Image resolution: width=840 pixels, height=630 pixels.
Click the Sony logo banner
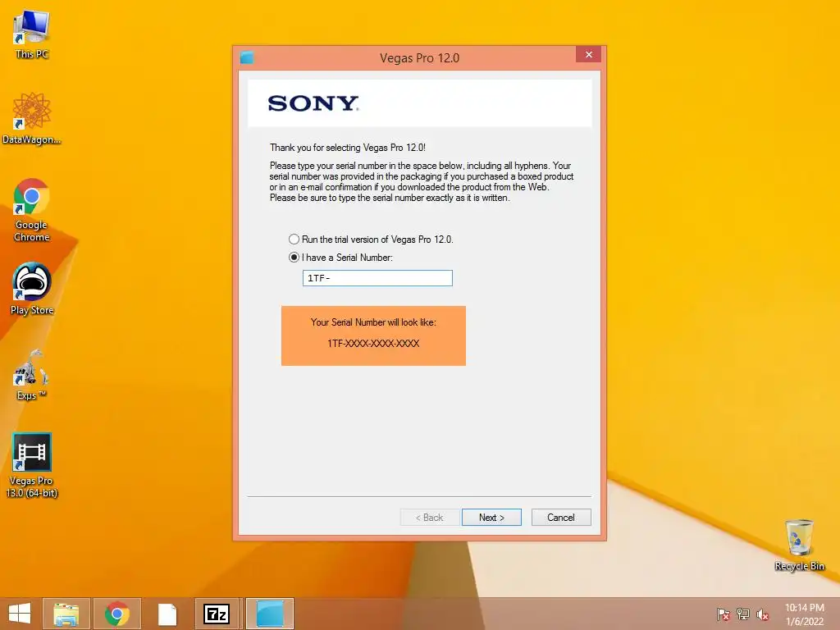tap(419, 103)
